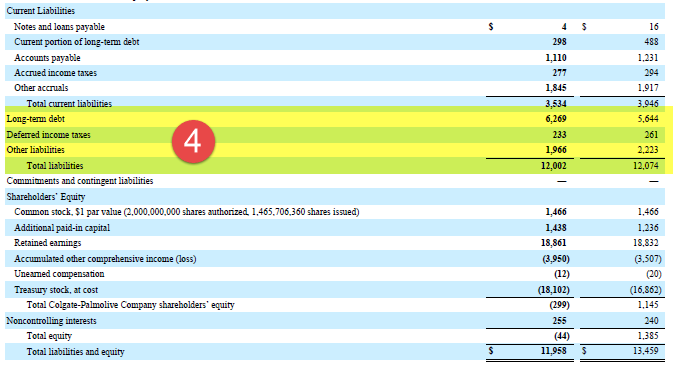Click "Accumulated other comprehensive income (loss)" label
The height and width of the screenshot is (368, 675).
(x=105, y=259)
